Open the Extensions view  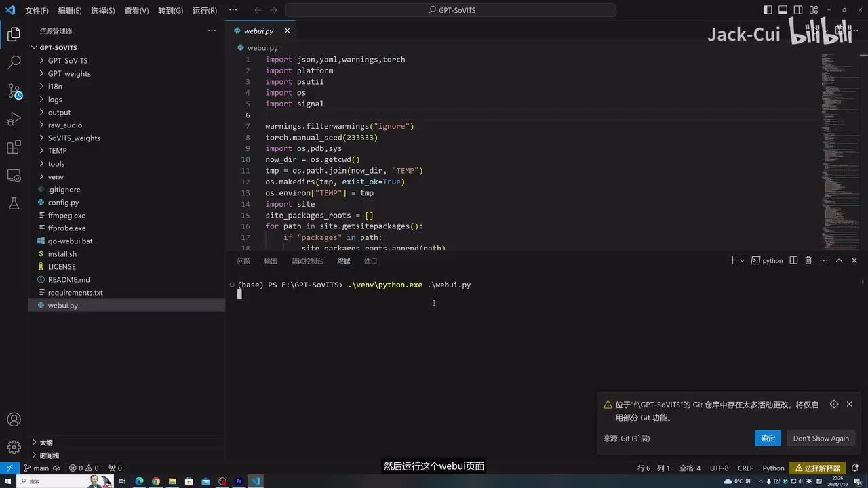pos(14,147)
